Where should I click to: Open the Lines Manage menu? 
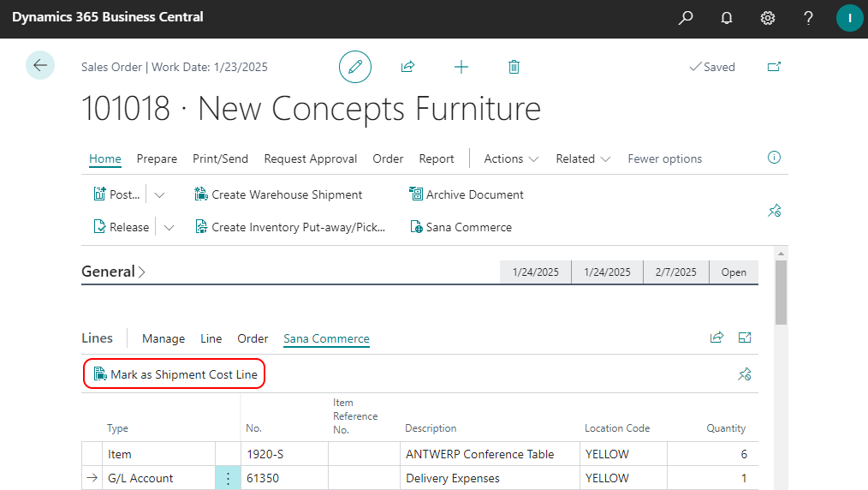tap(163, 338)
